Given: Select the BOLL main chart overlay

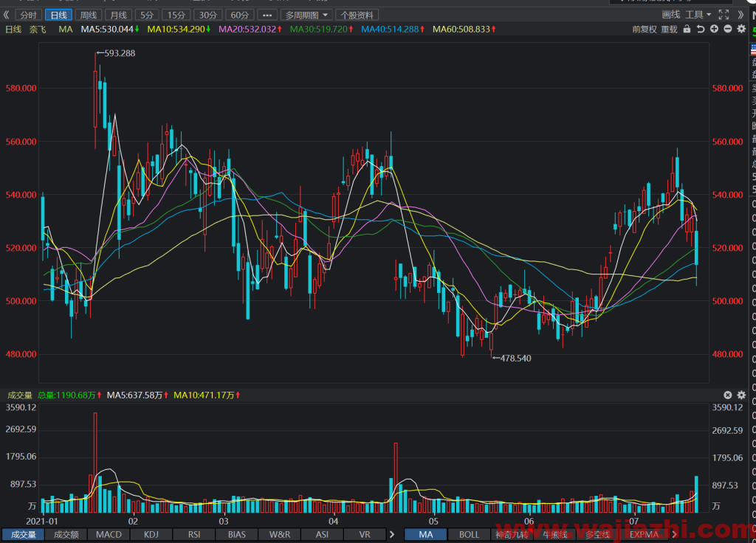Looking at the screenshot, I should pos(469,535).
